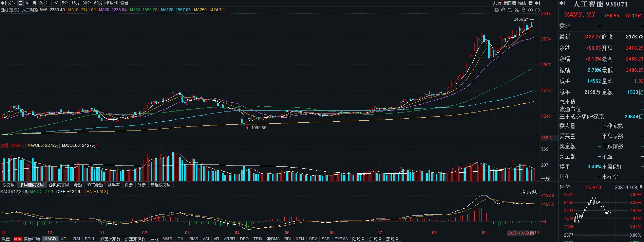Viewport: 644px width, 242px height.
Task: Zoom out with the minus circle icon
Action: (537, 10)
